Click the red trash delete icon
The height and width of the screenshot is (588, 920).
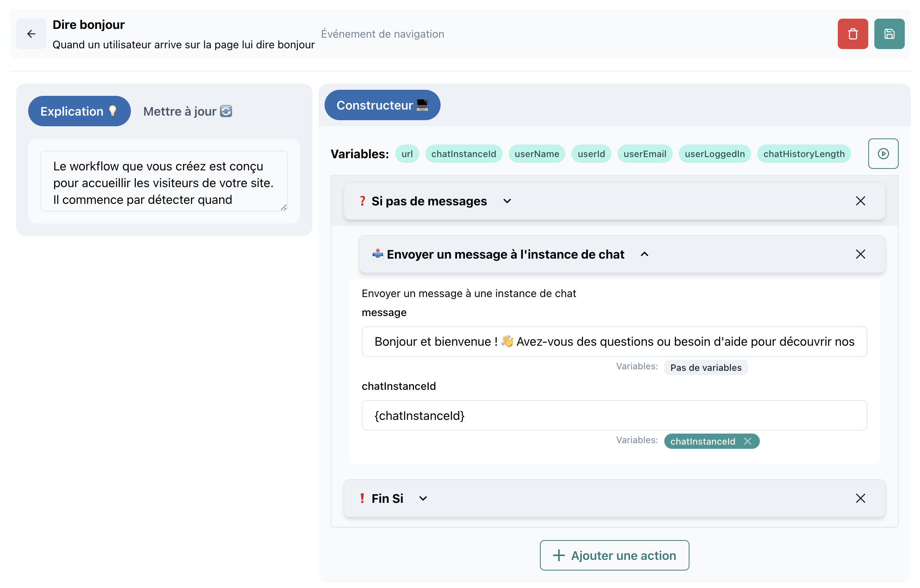click(x=852, y=34)
